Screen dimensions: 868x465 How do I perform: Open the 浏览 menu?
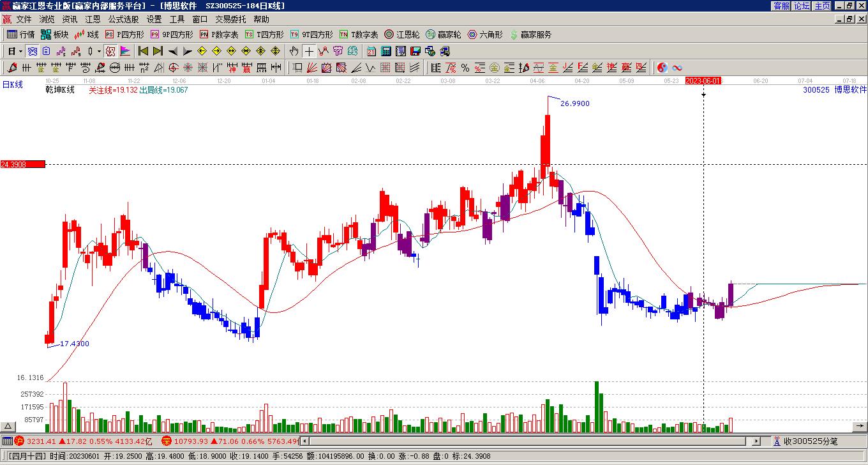[47, 19]
